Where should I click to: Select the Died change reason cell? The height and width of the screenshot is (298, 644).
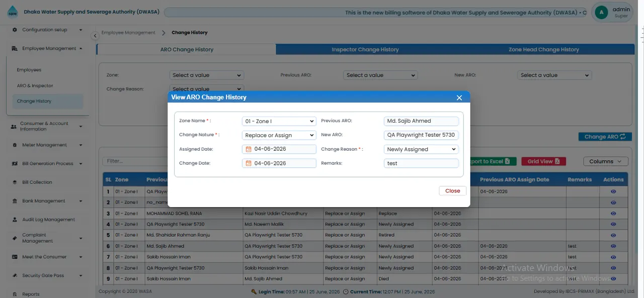pos(405,279)
